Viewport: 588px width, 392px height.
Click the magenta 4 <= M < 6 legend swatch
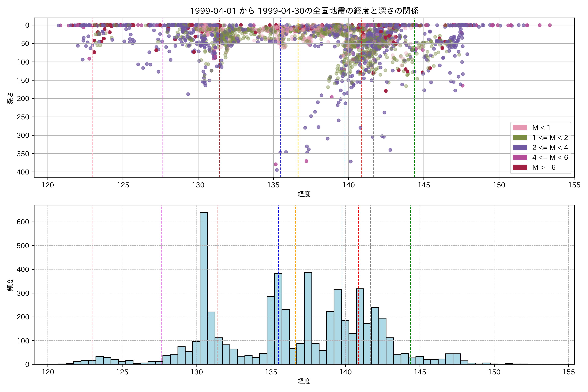[x=520, y=157]
